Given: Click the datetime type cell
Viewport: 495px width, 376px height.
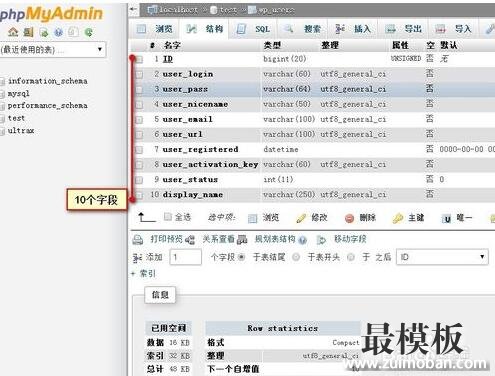Looking at the screenshot, I should (x=281, y=149).
